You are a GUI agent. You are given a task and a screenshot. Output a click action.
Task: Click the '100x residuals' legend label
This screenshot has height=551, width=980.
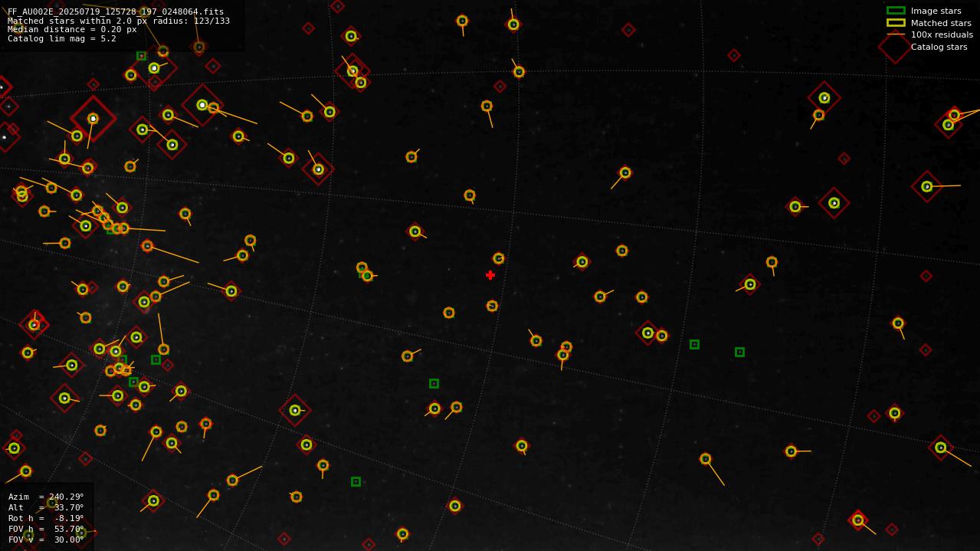942,34
